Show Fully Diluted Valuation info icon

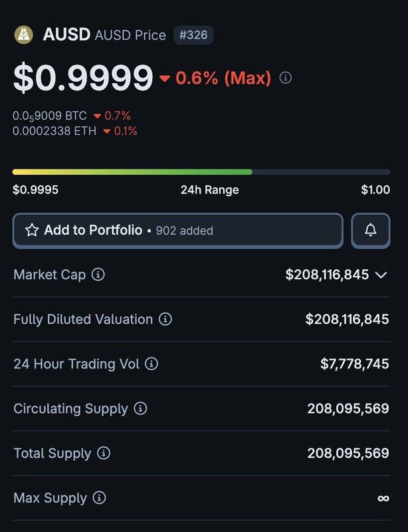click(x=165, y=319)
